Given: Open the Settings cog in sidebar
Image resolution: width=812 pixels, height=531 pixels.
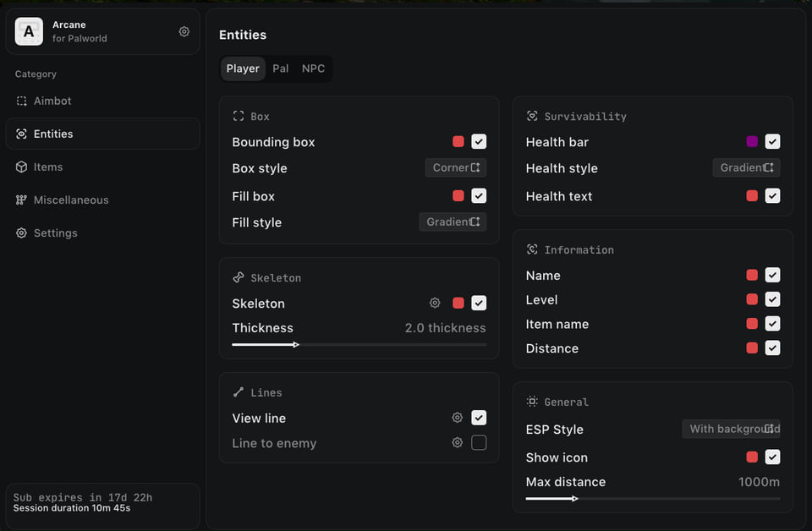Looking at the screenshot, I should click(x=21, y=233).
